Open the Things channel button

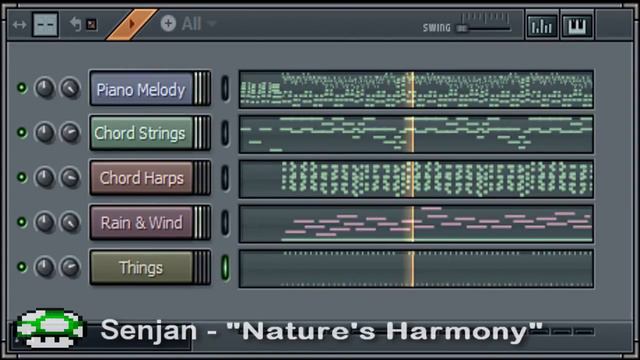(141, 268)
